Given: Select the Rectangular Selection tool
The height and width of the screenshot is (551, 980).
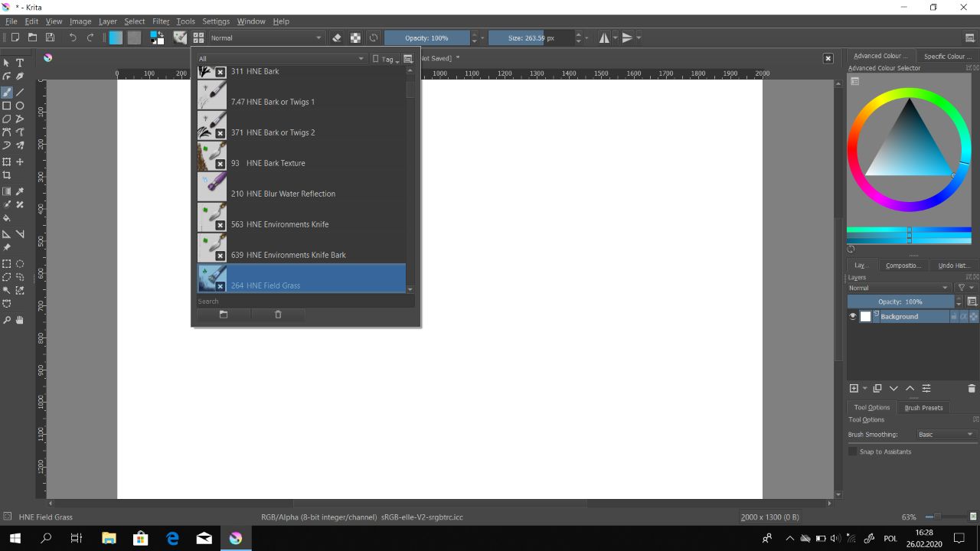Looking at the screenshot, I should [x=7, y=263].
